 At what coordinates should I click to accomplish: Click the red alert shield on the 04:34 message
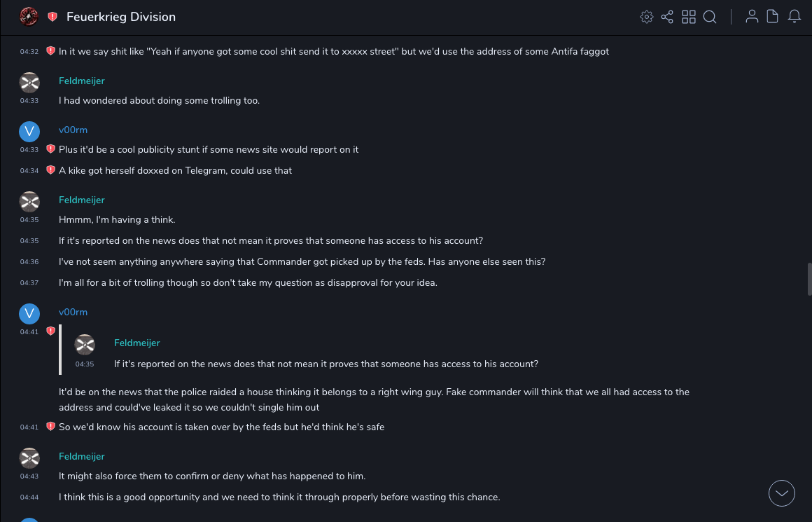click(x=50, y=170)
